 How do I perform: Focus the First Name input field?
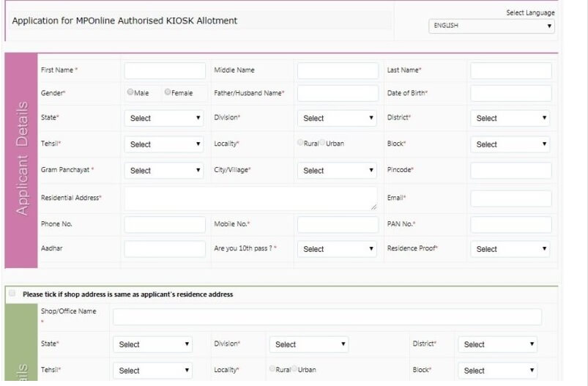tap(165, 70)
